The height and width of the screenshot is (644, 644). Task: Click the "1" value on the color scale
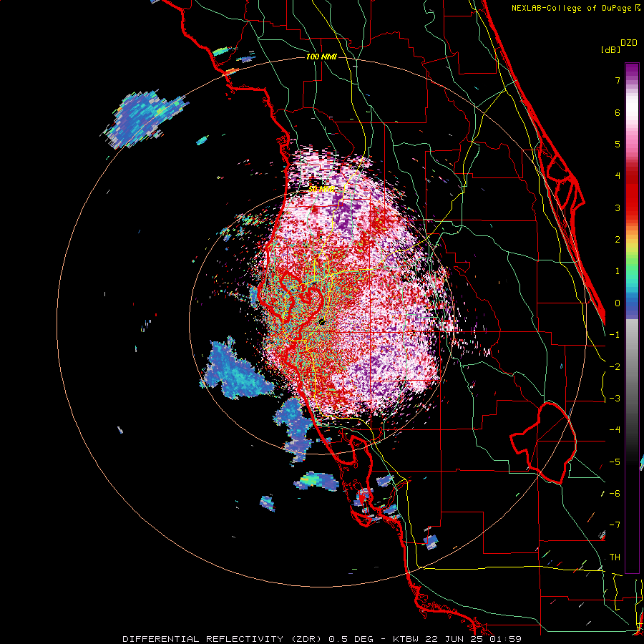[618, 271]
